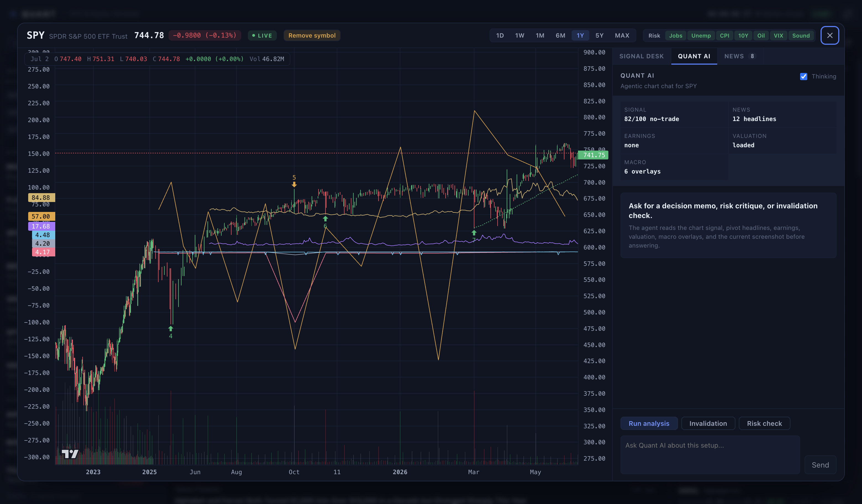Image resolution: width=862 pixels, height=504 pixels.
Task: Click the 84.88 overlay value label
Action: click(x=41, y=197)
